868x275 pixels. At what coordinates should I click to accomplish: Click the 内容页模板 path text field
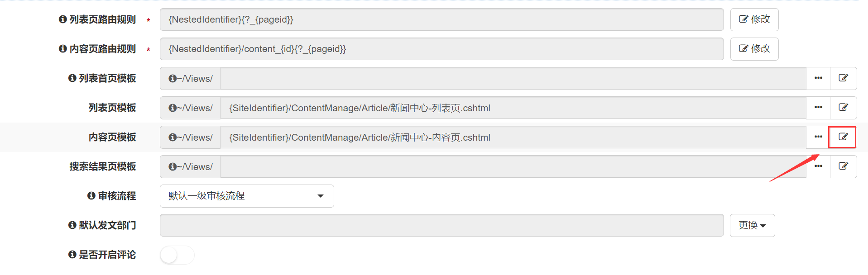(513, 137)
